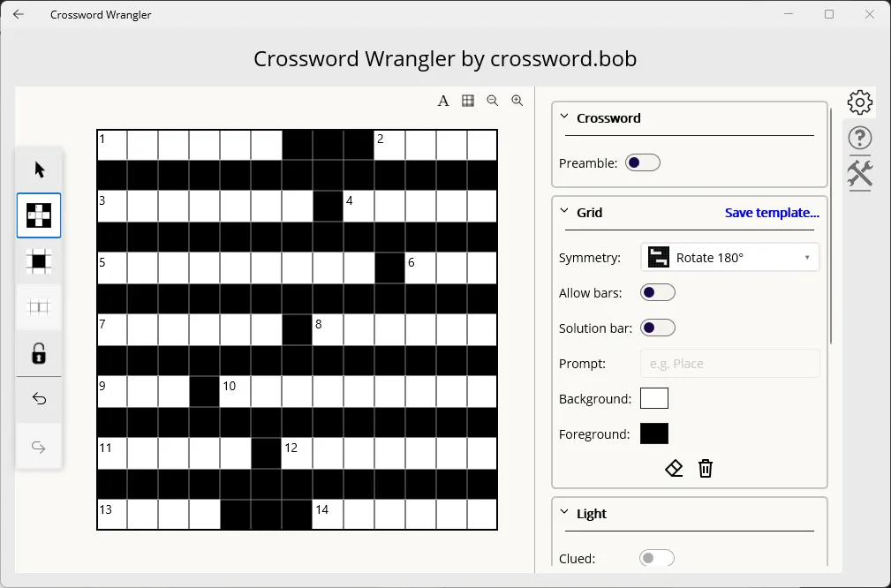Delete grid using the trash can icon
891x588 pixels.
point(706,469)
